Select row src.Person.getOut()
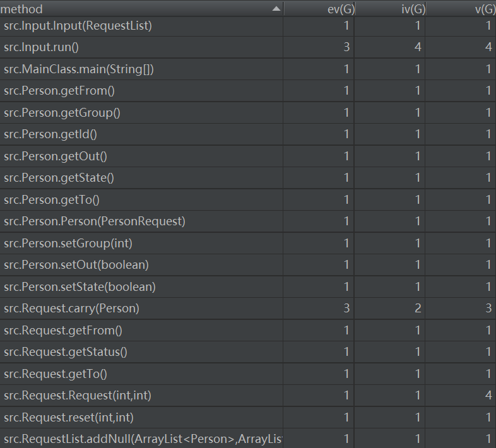The height and width of the screenshot is (448, 496). [x=248, y=156]
